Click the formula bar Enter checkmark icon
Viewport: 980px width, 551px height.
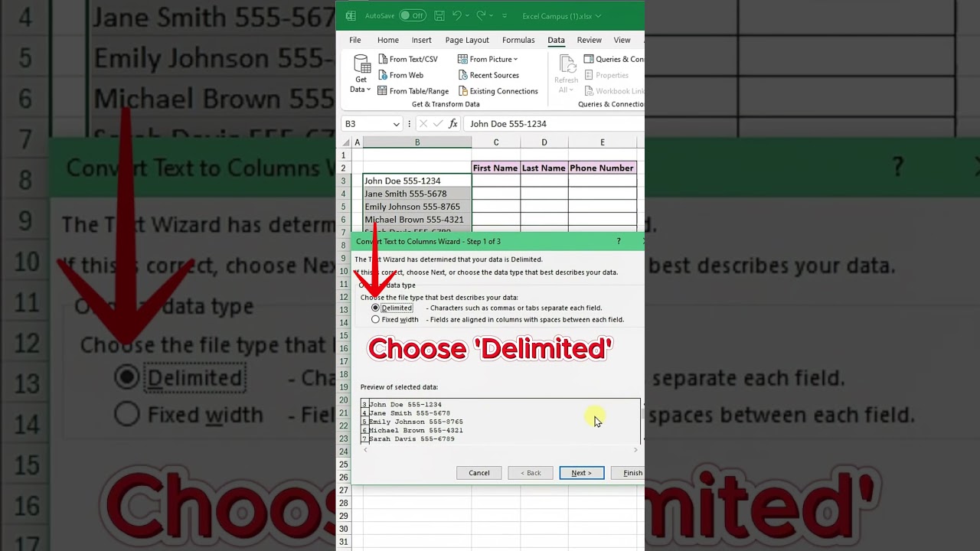(x=438, y=124)
